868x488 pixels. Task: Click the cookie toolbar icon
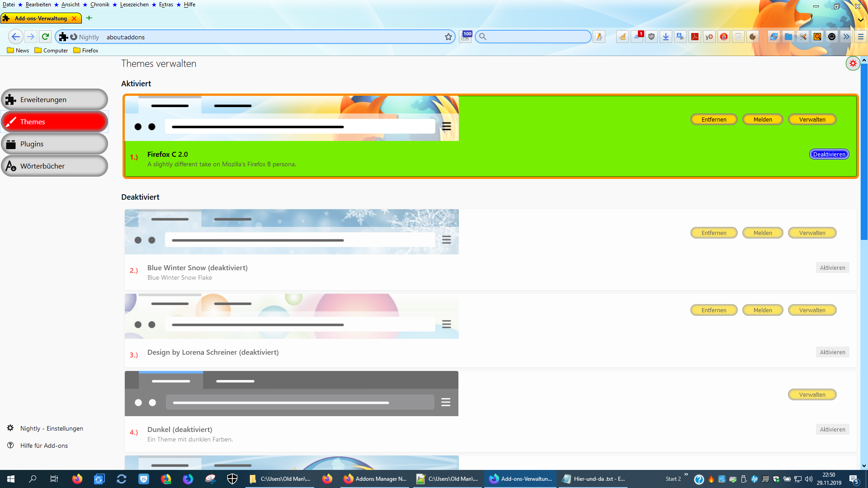pyautogui.click(x=752, y=37)
